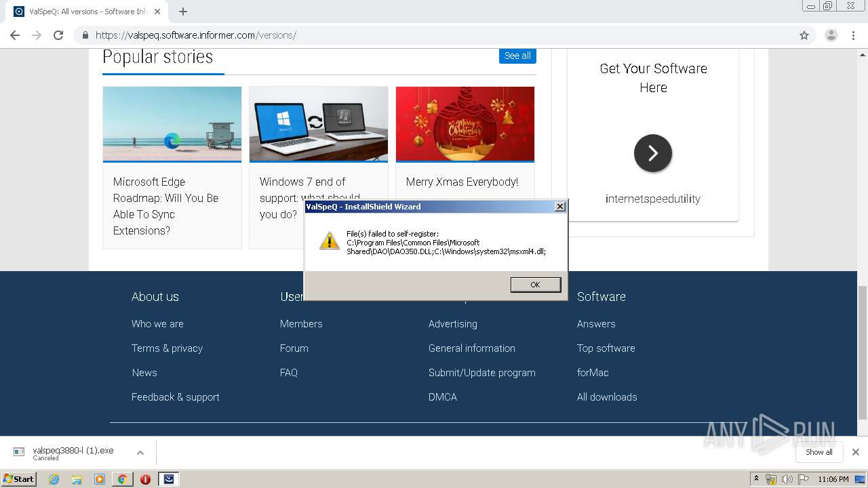Open the Windows Start menu
The image size is (868, 488).
(19, 479)
